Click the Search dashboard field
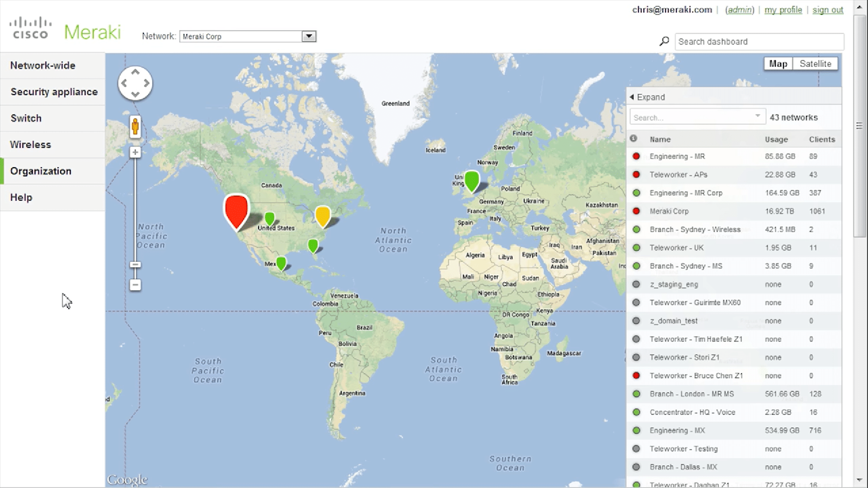Viewport: 868px width, 488px height. click(x=759, y=42)
